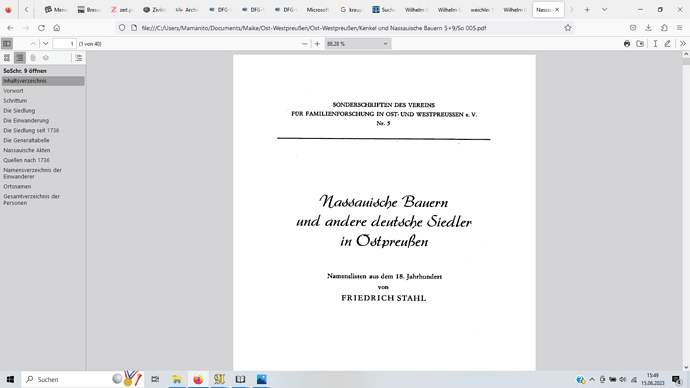Viewport: 690px width, 388px height.
Task: Print the PDF document
Action: 627,44
